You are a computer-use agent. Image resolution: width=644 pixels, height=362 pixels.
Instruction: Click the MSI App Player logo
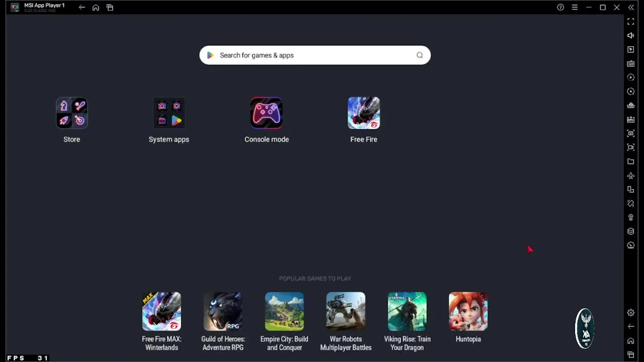15,8
